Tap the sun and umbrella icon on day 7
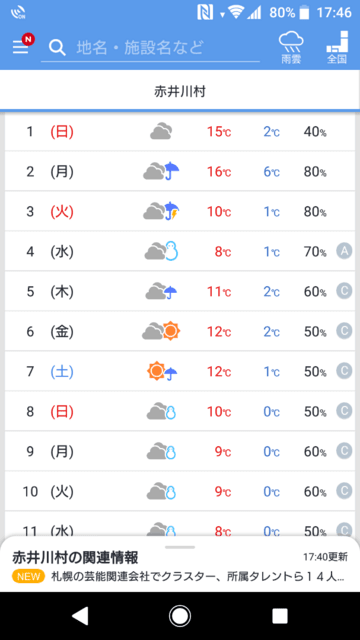 (162, 371)
